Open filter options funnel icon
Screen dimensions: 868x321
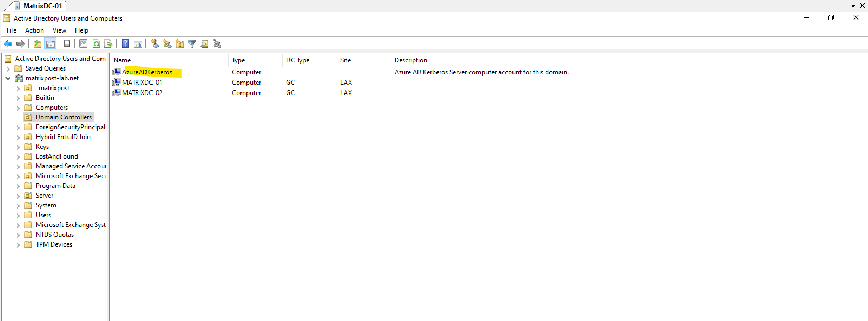(192, 44)
